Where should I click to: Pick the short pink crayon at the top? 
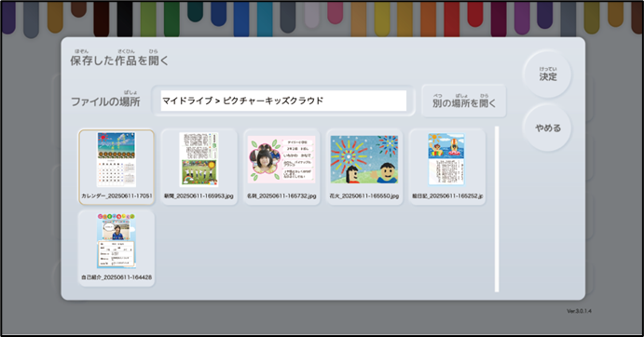(x=336, y=12)
